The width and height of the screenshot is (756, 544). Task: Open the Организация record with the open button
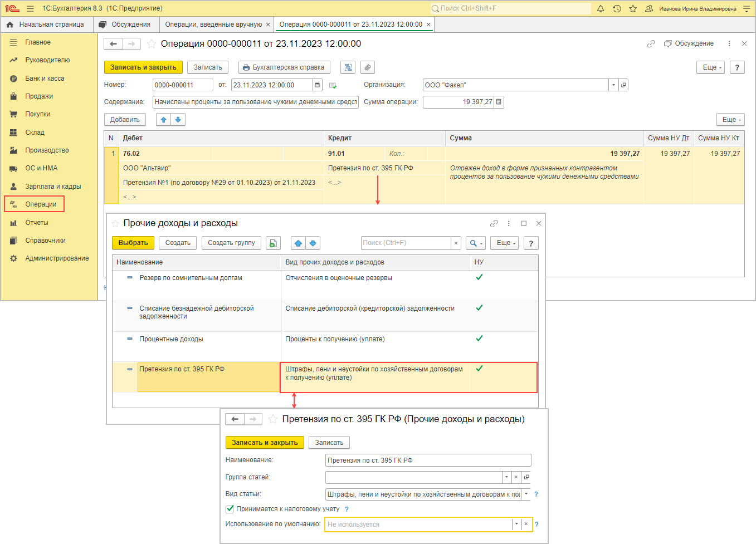623,85
